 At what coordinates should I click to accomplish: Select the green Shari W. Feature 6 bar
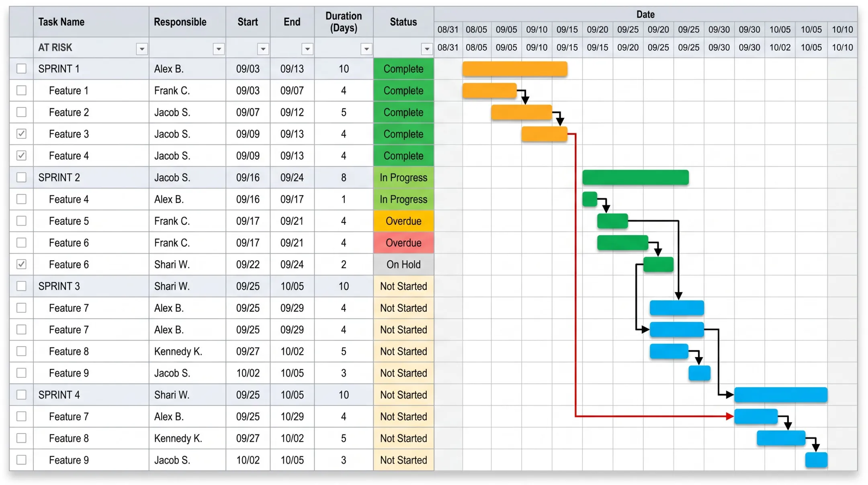click(x=658, y=264)
